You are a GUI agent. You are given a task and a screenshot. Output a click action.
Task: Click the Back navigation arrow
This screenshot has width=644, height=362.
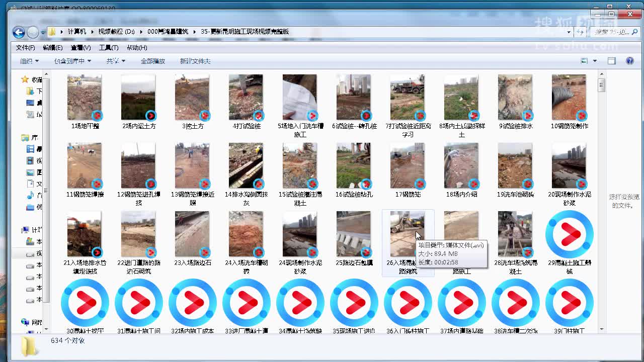[18, 31]
